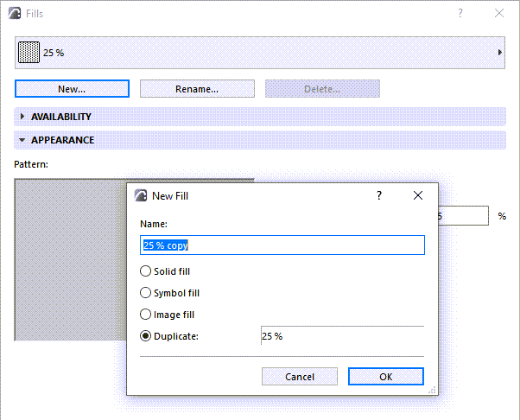The image size is (520, 420).
Task: Expand the AVAILABILITY section
Action: pyautogui.click(x=22, y=117)
